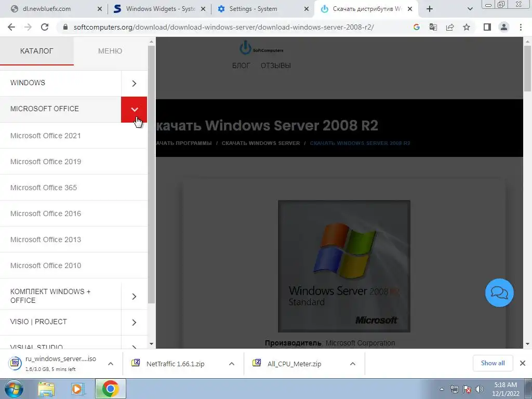This screenshot has height=399, width=532.
Task: Open the All_CPU_Meter.zip download
Action: [x=294, y=364]
